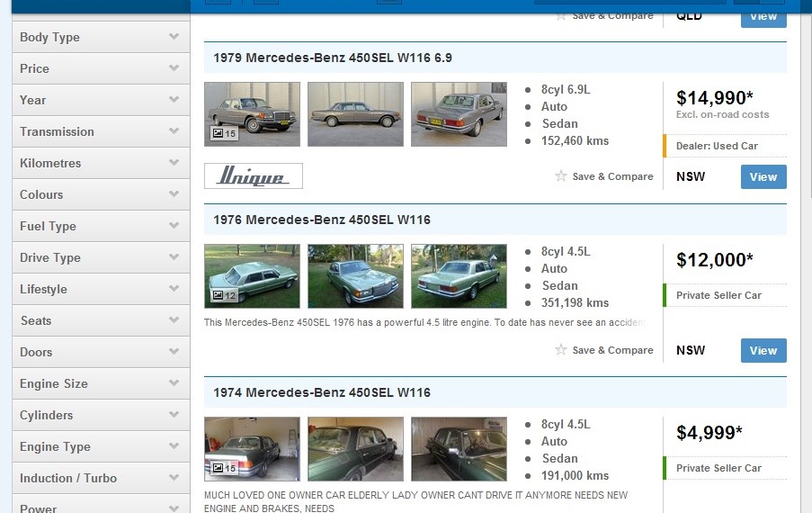The height and width of the screenshot is (513, 812).
Task: Expand the Price filter
Action: (101, 68)
